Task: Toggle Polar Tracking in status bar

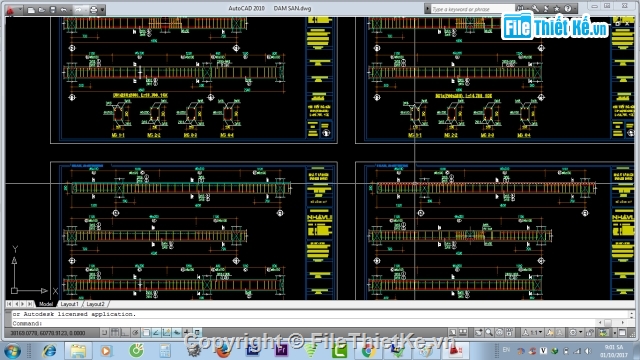Action: [x=135, y=333]
